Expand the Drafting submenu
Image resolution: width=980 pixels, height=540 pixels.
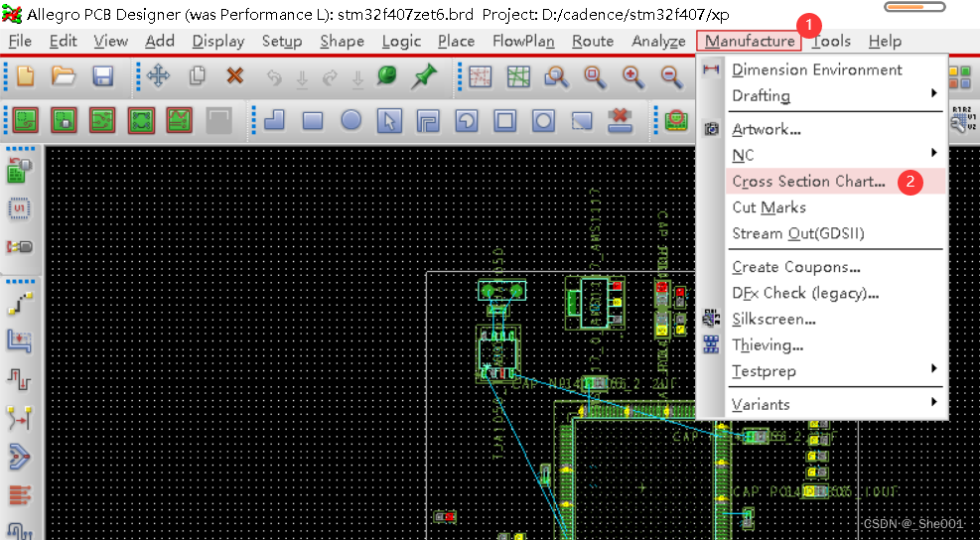(x=933, y=95)
